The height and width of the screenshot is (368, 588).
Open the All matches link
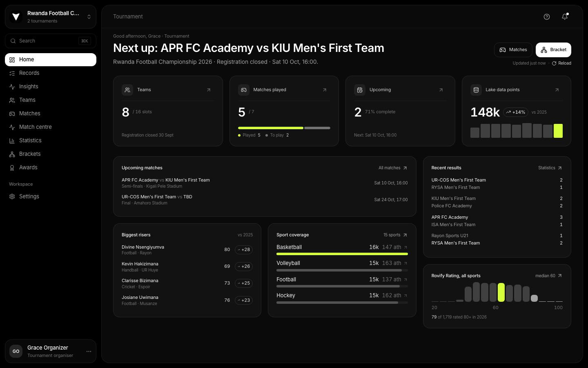[393, 168]
